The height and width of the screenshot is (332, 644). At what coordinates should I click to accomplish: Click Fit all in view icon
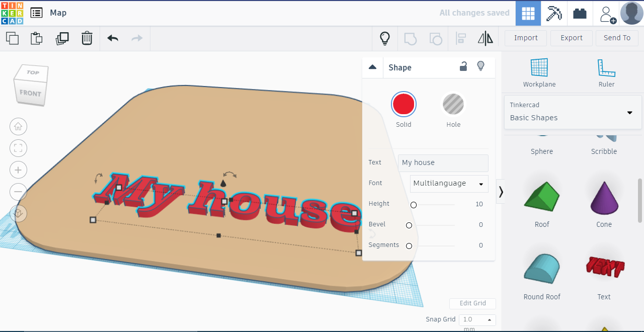(x=19, y=148)
